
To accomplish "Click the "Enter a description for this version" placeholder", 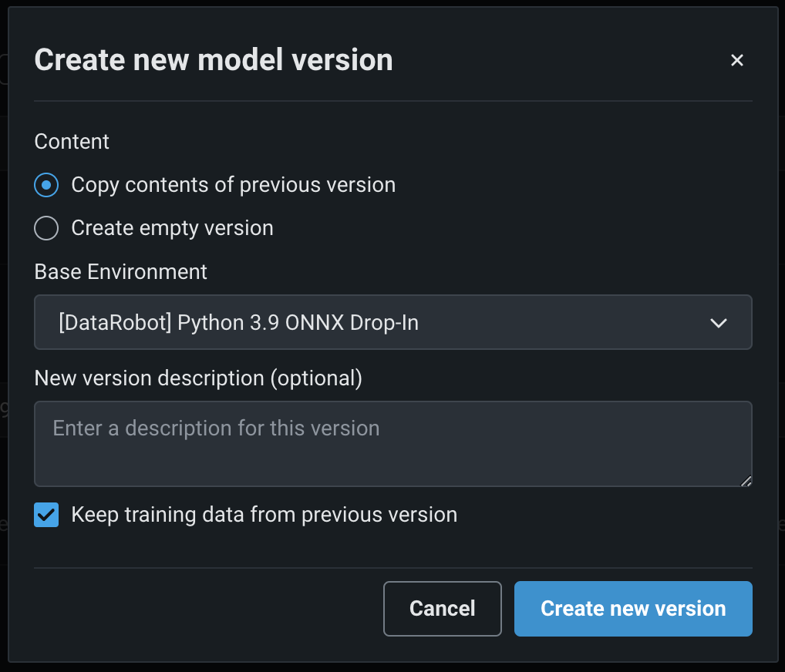I will pyautogui.click(x=216, y=428).
